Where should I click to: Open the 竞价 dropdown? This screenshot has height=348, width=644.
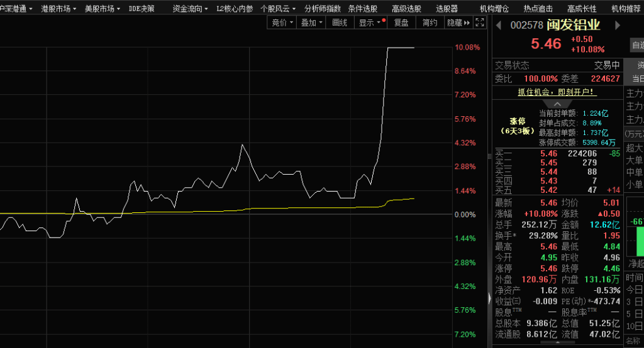(282, 23)
